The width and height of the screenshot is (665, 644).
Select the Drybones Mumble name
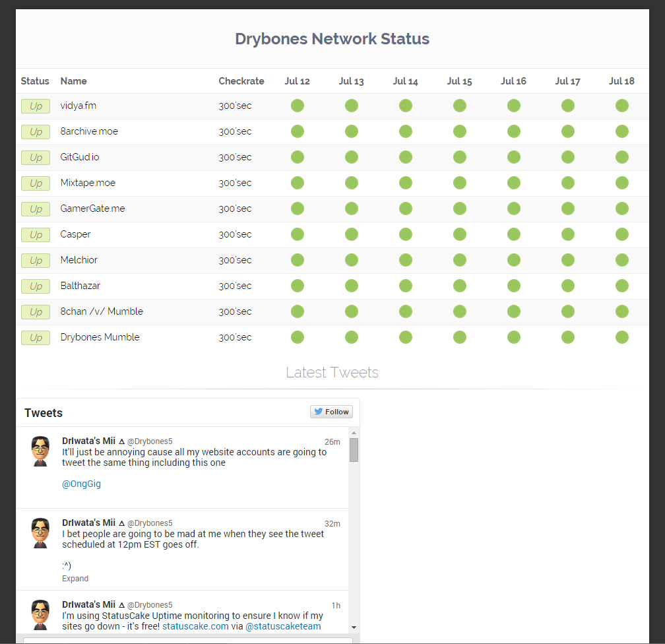pos(100,337)
